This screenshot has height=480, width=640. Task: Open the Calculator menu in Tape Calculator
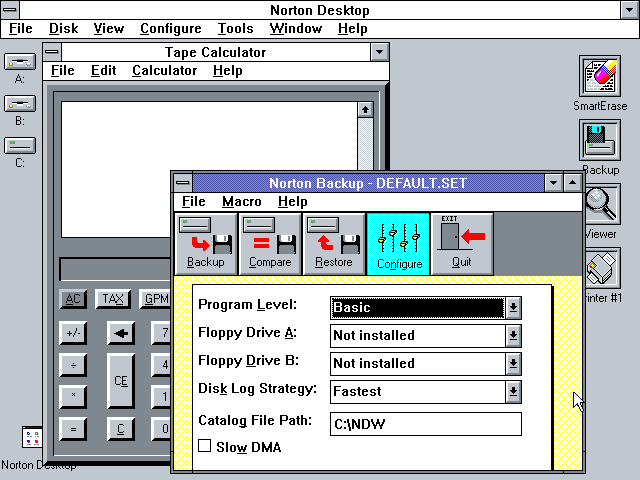pyautogui.click(x=164, y=71)
